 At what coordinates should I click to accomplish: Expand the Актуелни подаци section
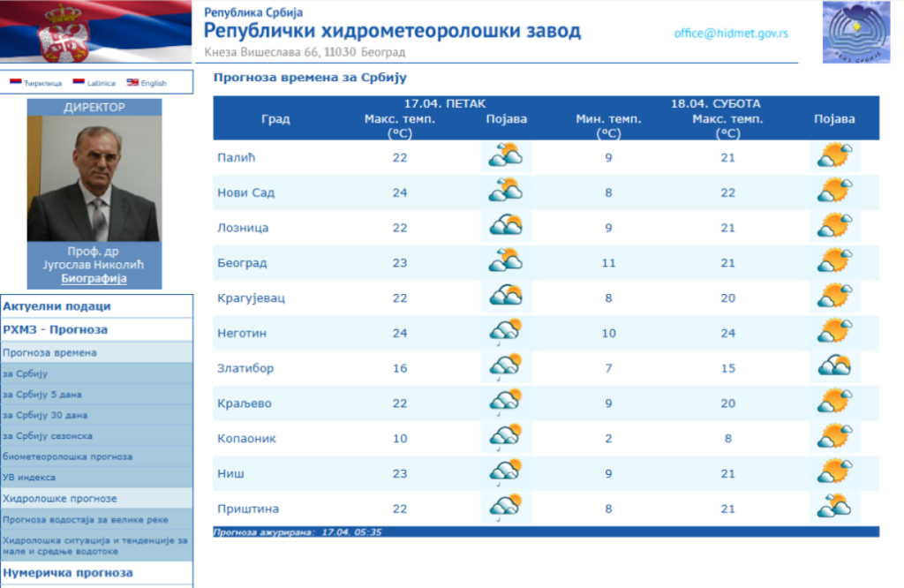(56, 306)
